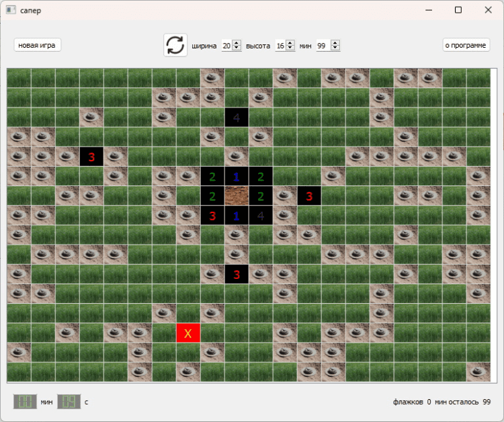Select the brown dirt tile among the numbers
Image resolution: width=504 pixels, height=422 pixels.
pyautogui.click(x=237, y=196)
